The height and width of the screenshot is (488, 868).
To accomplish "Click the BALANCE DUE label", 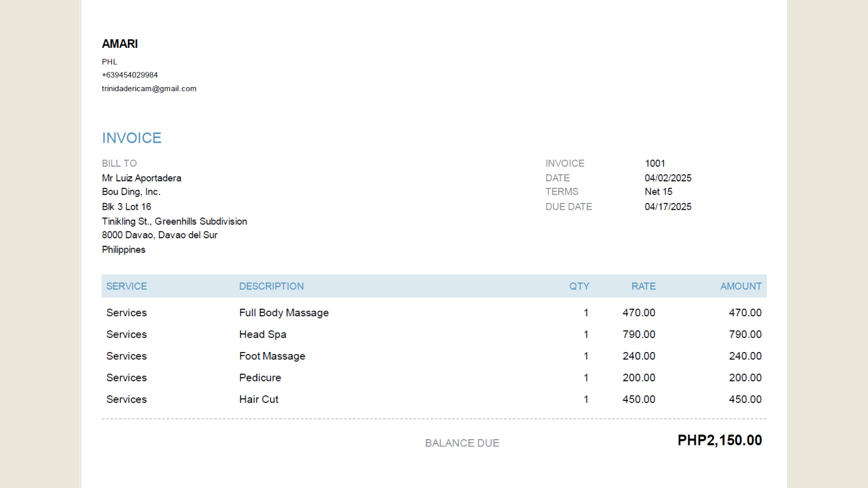I will pos(462,443).
